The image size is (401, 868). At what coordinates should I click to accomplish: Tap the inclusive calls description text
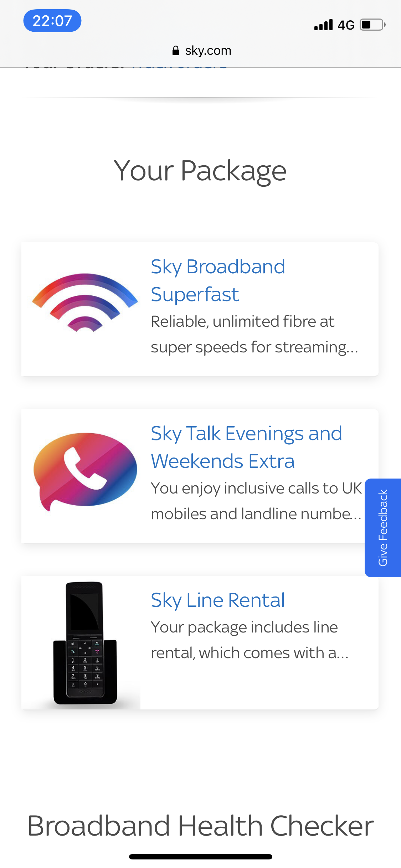pos(256,501)
